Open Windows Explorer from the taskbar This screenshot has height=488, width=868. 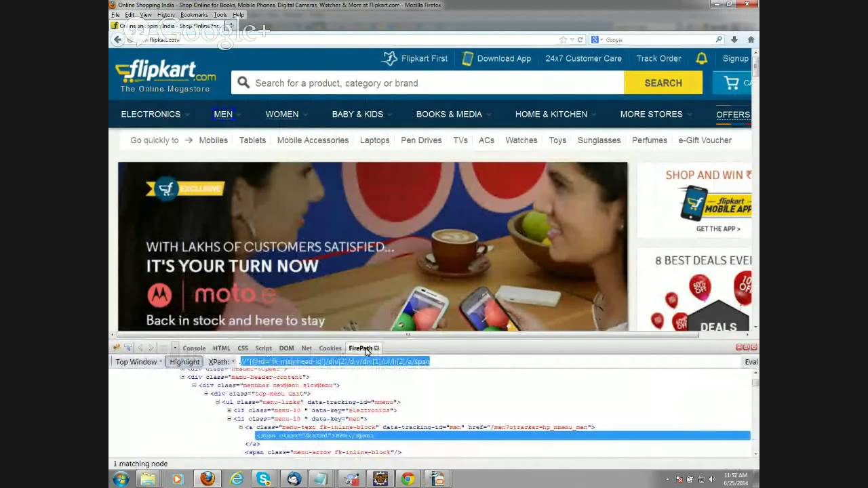(148, 479)
